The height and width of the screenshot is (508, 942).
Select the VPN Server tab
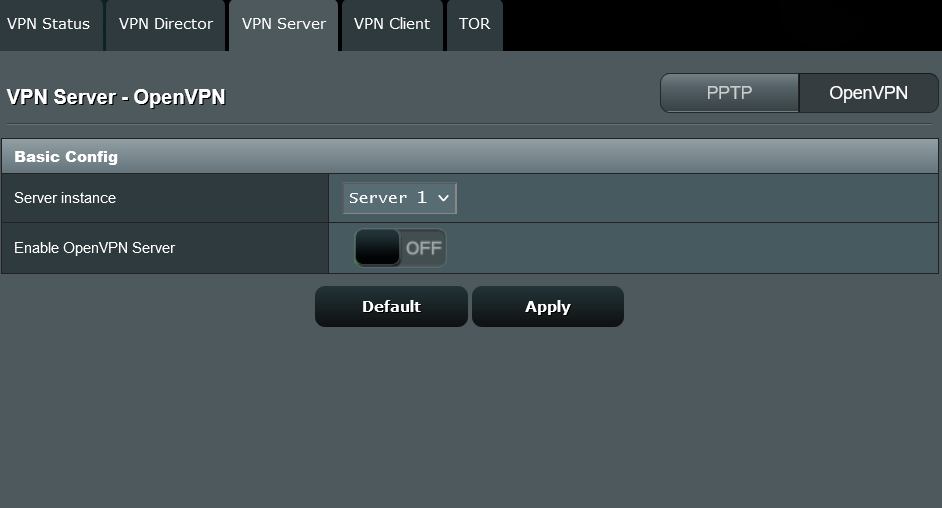(284, 24)
